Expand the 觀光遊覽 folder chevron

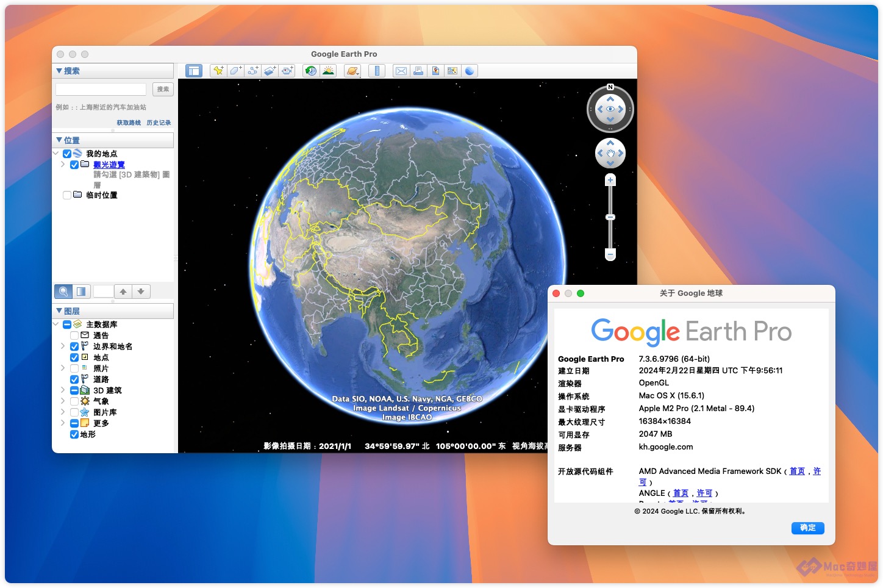click(63, 165)
